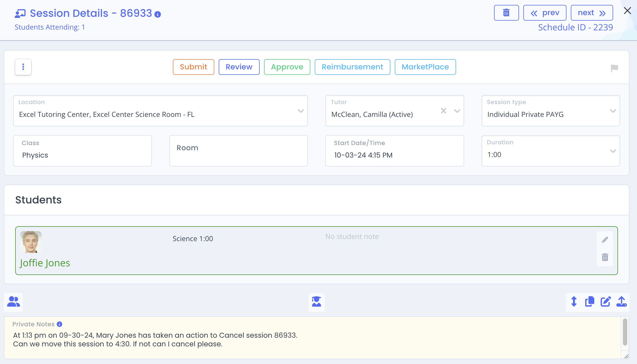This screenshot has height=364, width=637.
Task: Click the copy session icon
Action: pyautogui.click(x=590, y=302)
